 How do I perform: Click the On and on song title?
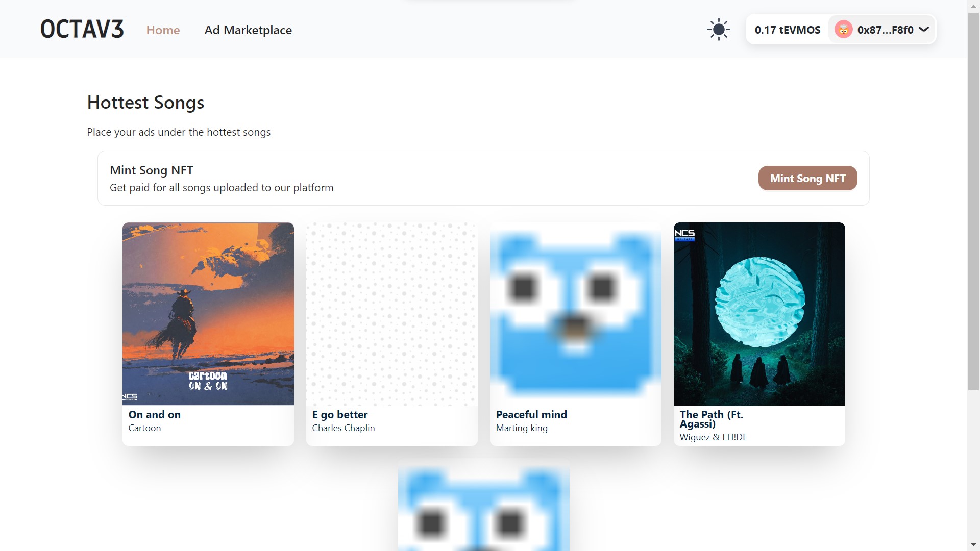coord(155,415)
